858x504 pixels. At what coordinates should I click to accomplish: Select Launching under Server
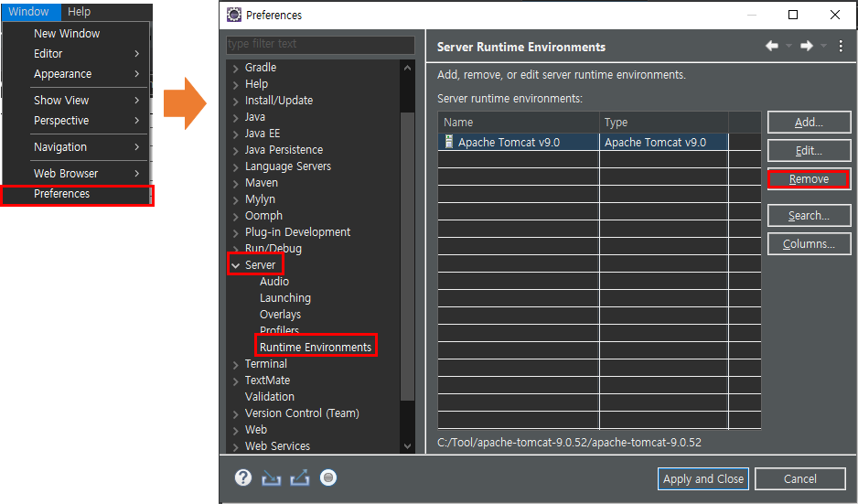click(x=285, y=297)
